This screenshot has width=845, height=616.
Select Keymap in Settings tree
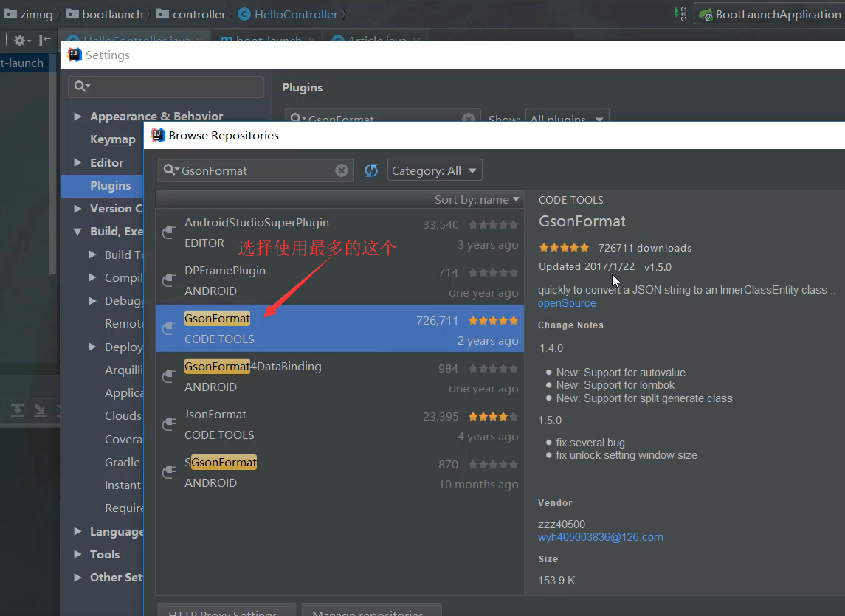(x=113, y=139)
